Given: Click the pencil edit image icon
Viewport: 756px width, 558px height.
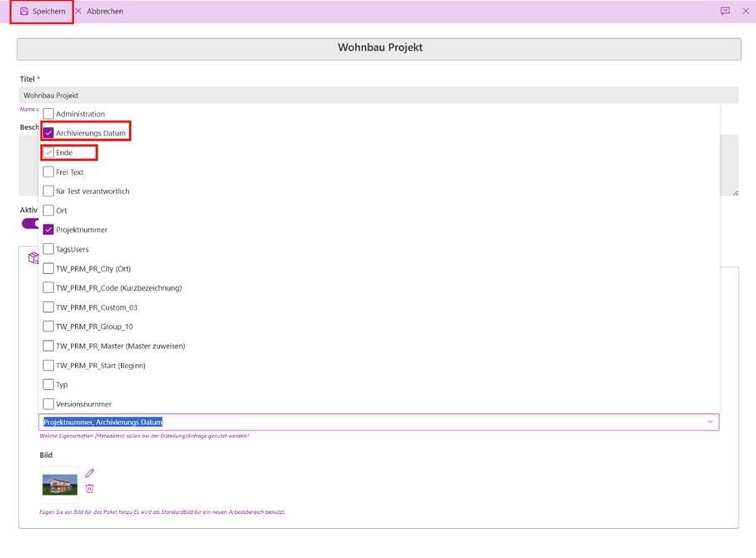Looking at the screenshot, I should [90, 473].
